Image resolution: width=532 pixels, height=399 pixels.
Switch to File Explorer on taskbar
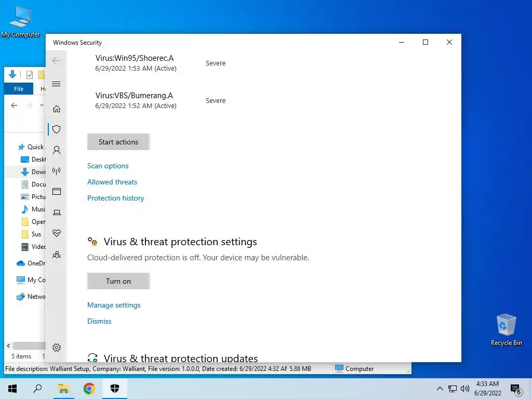63,389
